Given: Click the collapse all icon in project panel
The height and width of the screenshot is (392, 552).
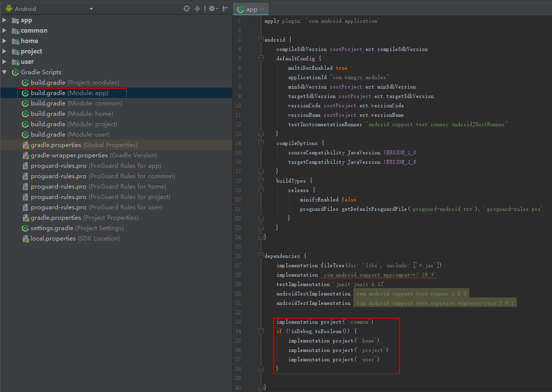Looking at the screenshot, I should tap(198, 8).
